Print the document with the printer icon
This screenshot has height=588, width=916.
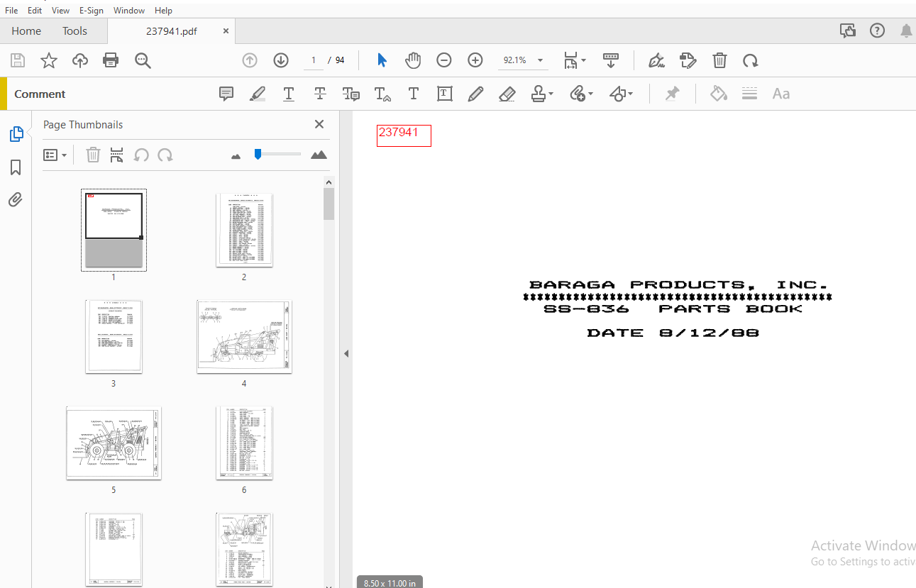pyautogui.click(x=111, y=60)
